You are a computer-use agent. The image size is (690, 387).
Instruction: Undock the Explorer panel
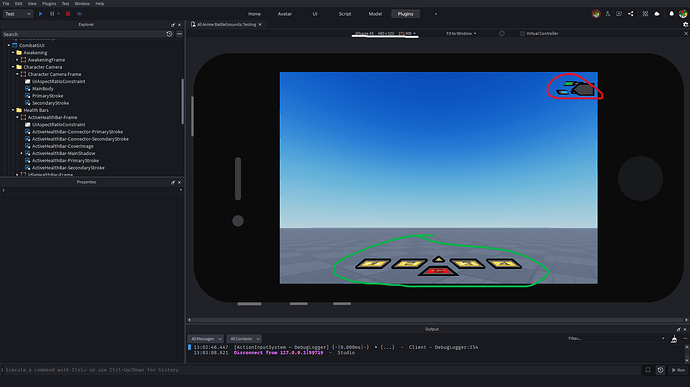[x=173, y=25]
